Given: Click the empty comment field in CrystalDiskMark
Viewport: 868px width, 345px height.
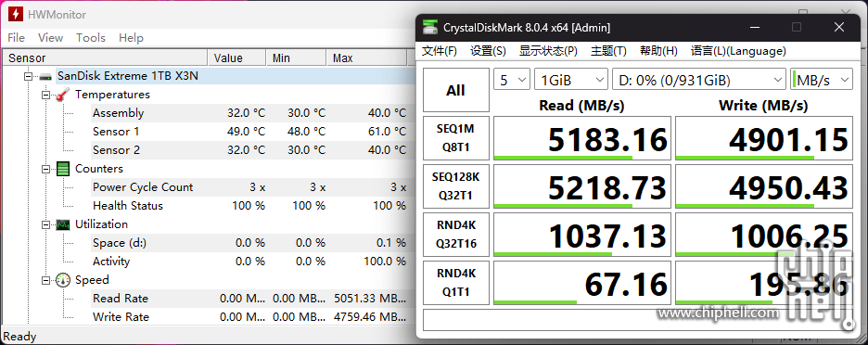Looking at the screenshot, I should [x=638, y=320].
